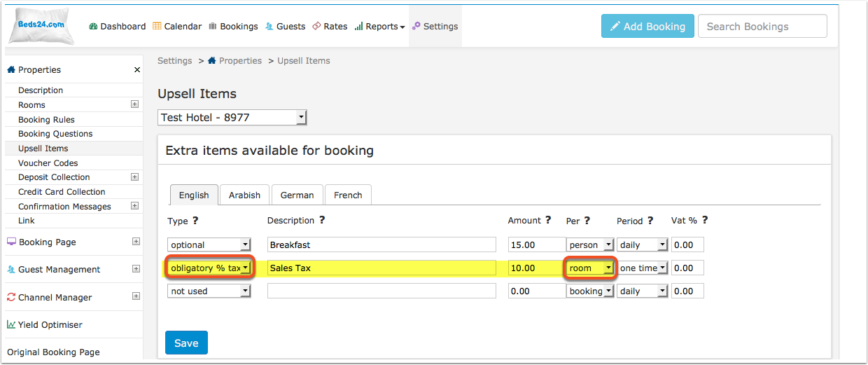868x365 pixels.
Task: Open Rooms in the sidebar
Action: coord(31,105)
